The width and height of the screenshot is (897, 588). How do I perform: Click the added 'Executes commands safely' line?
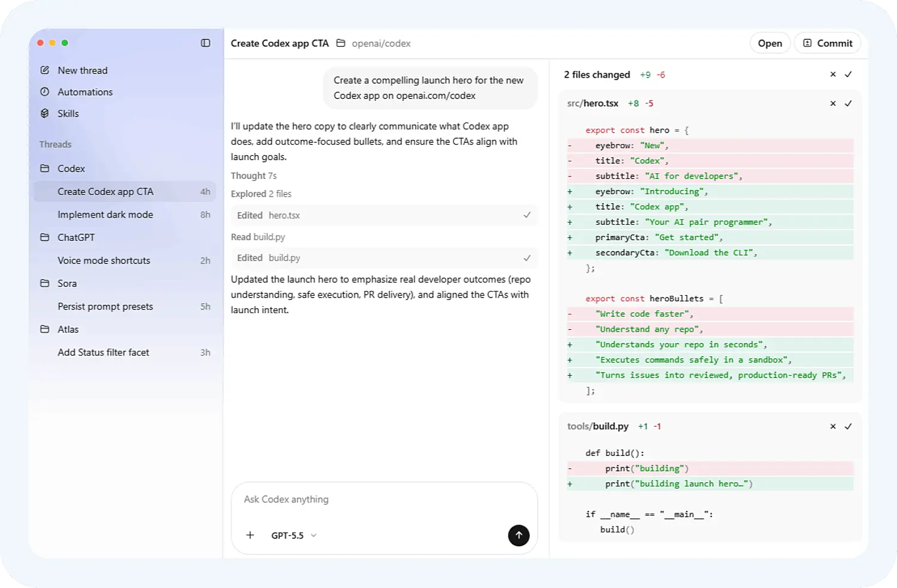(710, 360)
